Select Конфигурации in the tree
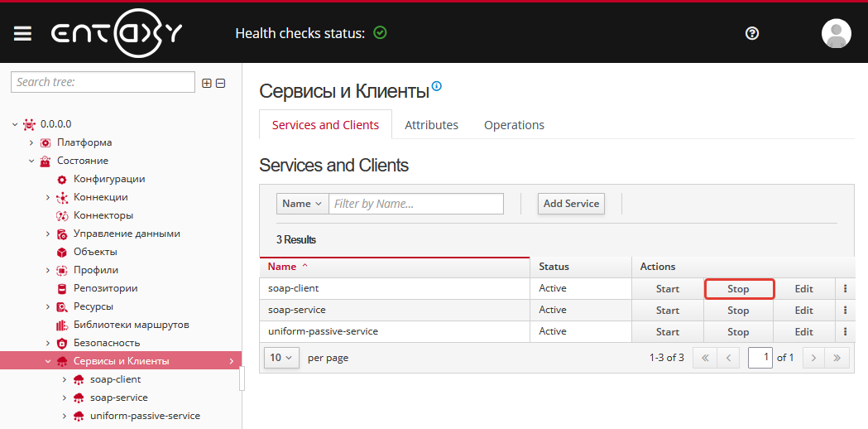The image size is (868, 429). tap(108, 179)
